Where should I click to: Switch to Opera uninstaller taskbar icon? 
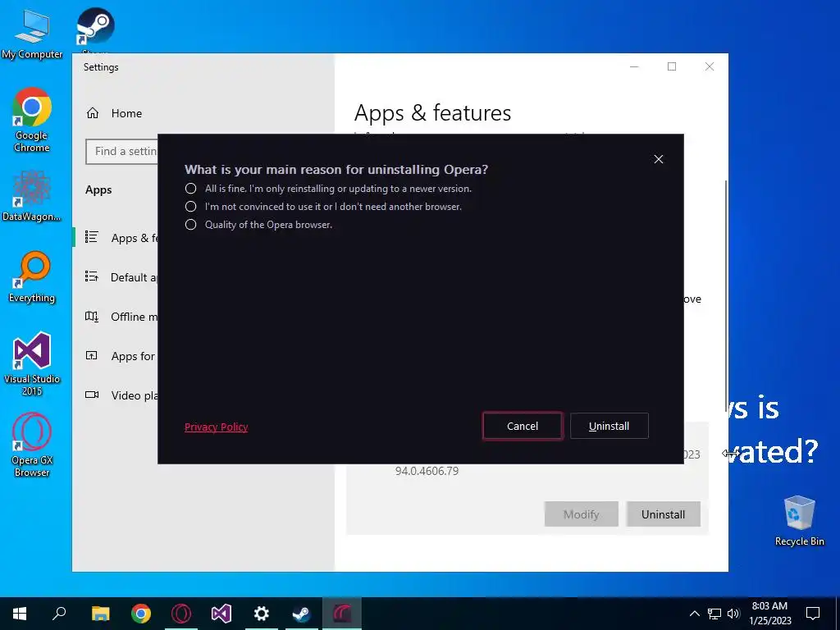pos(342,614)
